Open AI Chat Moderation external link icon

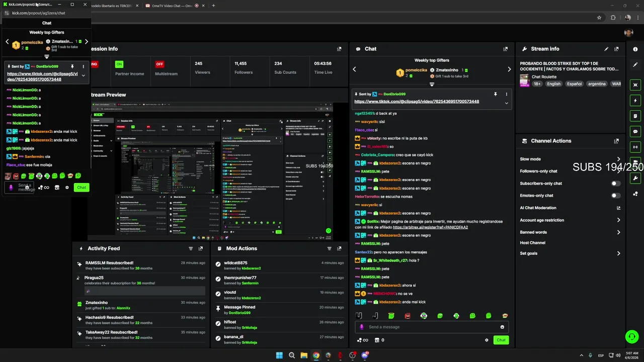click(618, 208)
